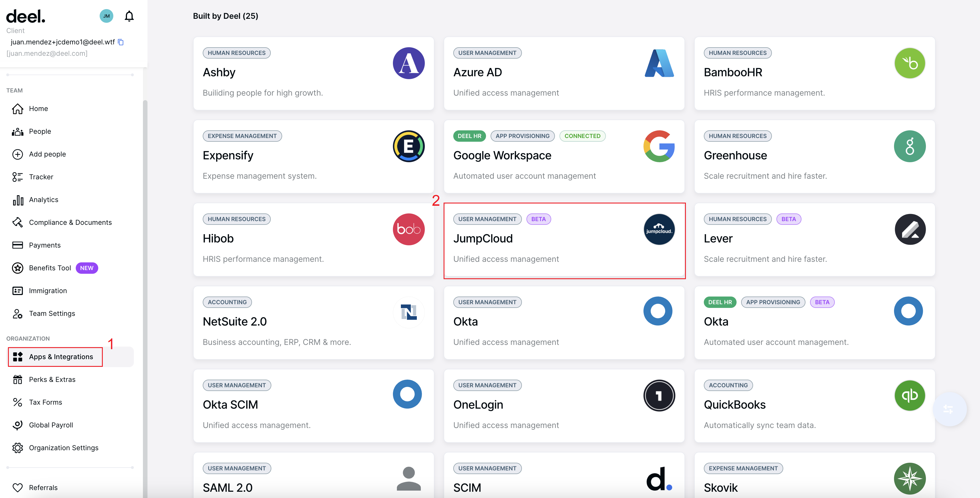Click the NetSuite 2.0 logo
980x498 pixels.
pos(409,312)
